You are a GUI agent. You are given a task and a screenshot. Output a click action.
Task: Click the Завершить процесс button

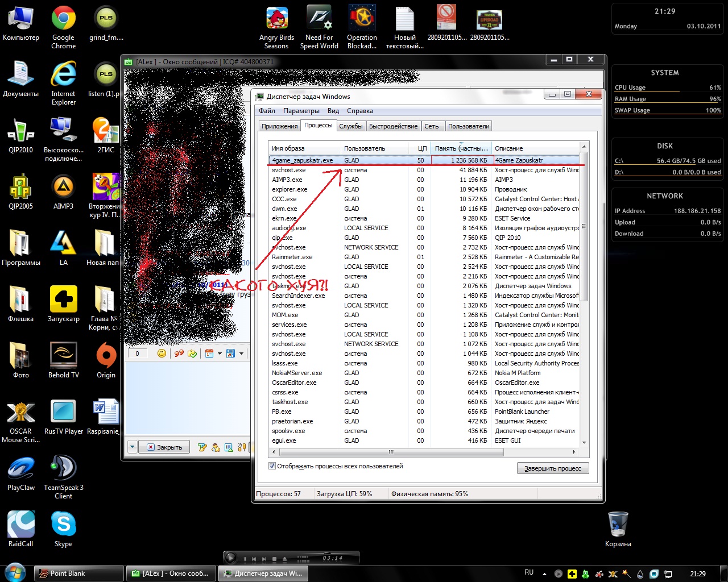(552, 468)
